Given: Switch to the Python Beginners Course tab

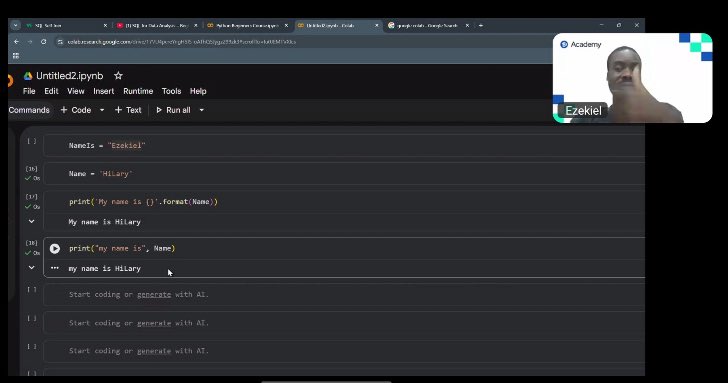Looking at the screenshot, I should pos(247,26).
